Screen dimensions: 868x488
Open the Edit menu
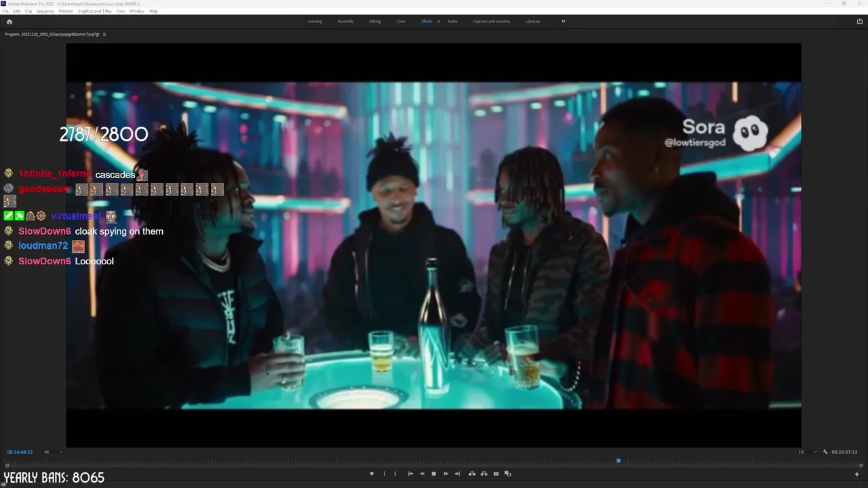17,12
